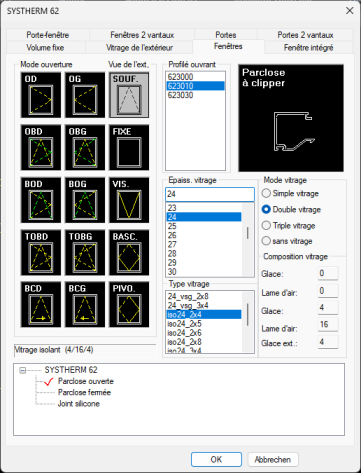Select iso24_2x4 glazing type
The image size is (361, 473).
click(x=204, y=314)
